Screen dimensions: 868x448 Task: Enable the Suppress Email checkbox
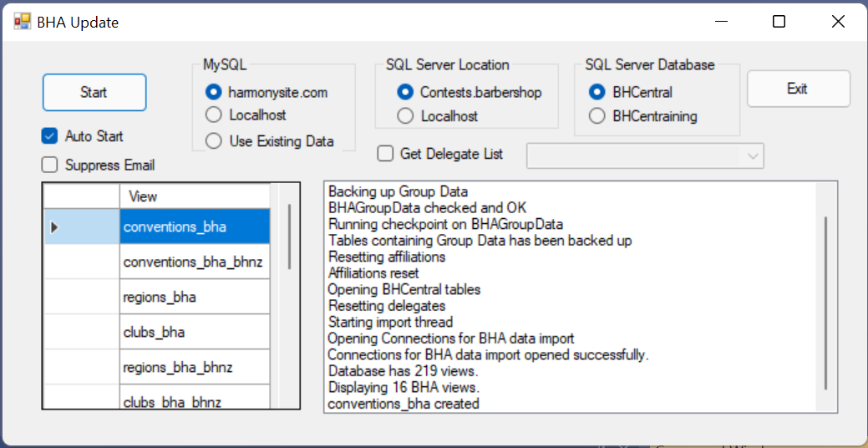pyautogui.click(x=50, y=165)
